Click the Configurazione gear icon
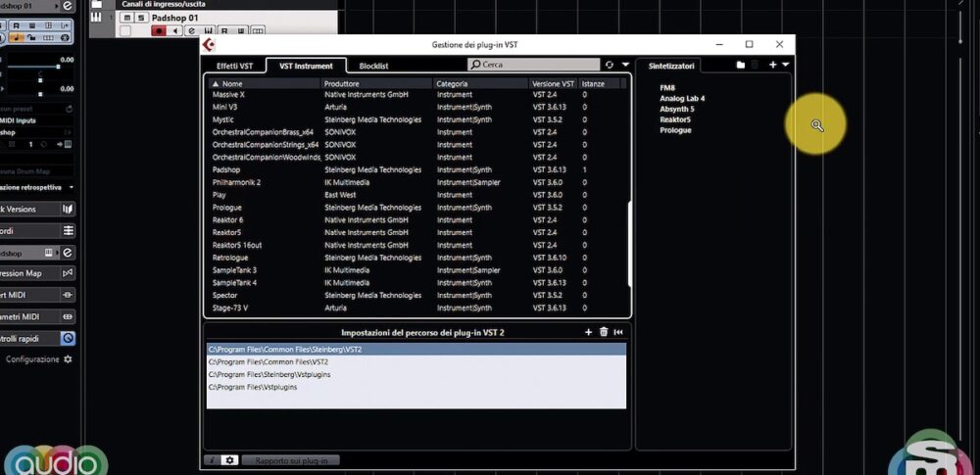980x475 pixels. click(68, 359)
